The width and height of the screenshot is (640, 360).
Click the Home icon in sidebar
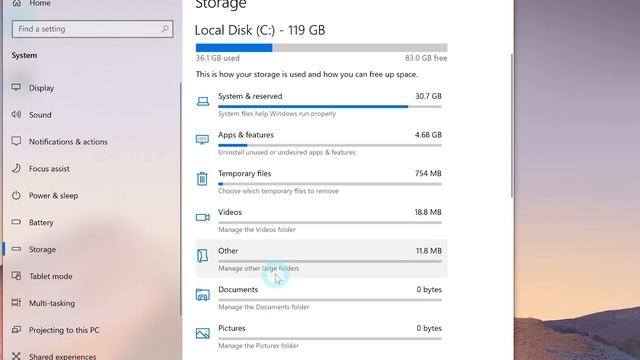pyautogui.click(x=16, y=3)
